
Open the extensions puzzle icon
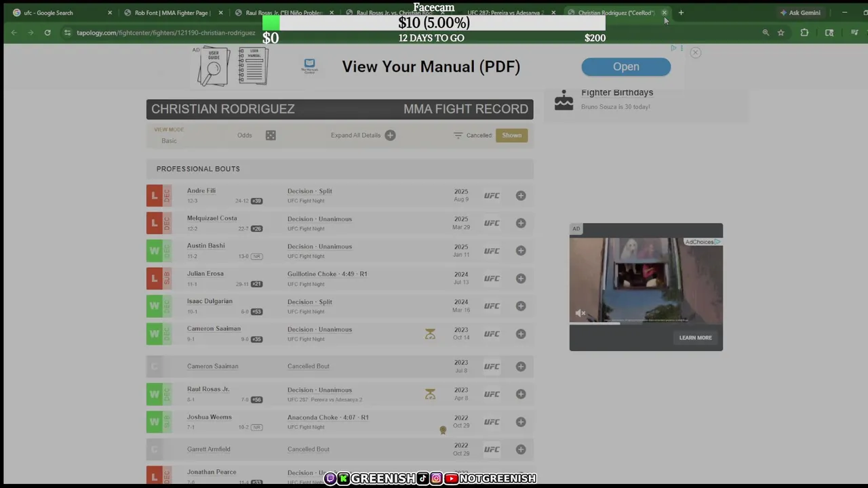coord(804,33)
